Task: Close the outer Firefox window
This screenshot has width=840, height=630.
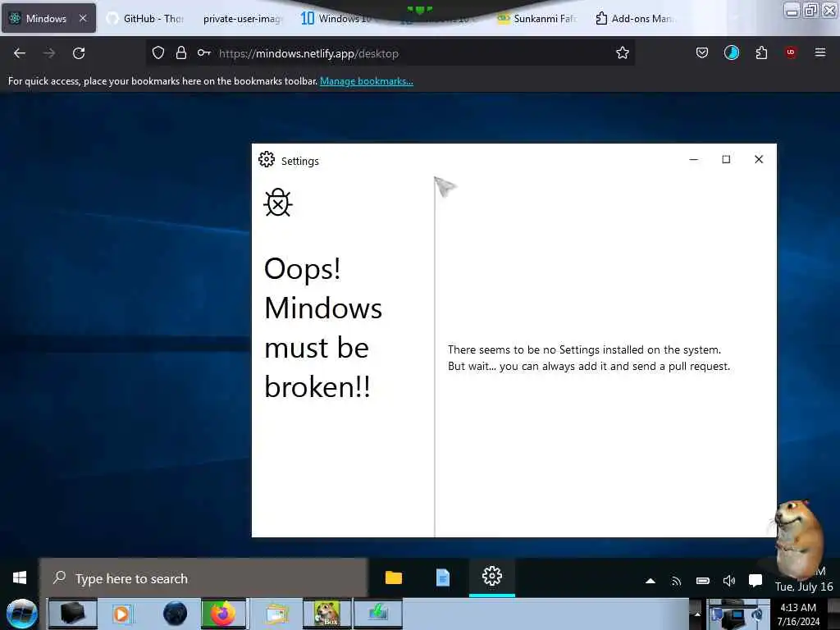Action: [829, 11]
